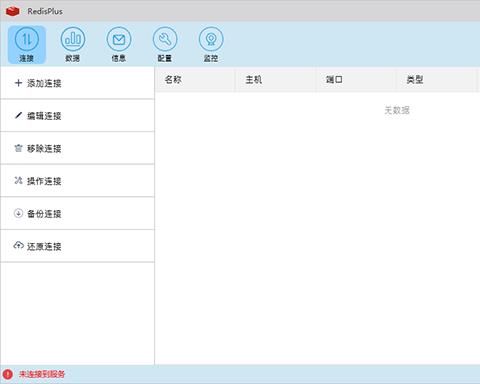Choose 还原连接 to restore connections
This screenshot has width=480, height=384.
tap(77, 246)
